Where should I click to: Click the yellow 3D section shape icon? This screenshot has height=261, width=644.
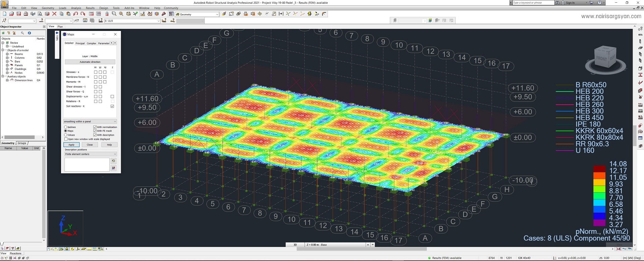click(310, 14)
